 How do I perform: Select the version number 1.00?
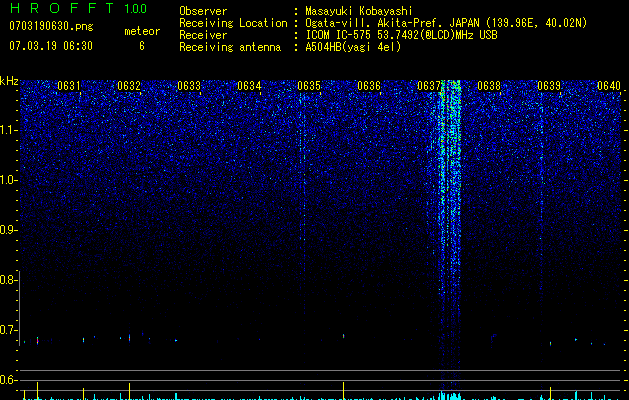click(x=136, y=9)
